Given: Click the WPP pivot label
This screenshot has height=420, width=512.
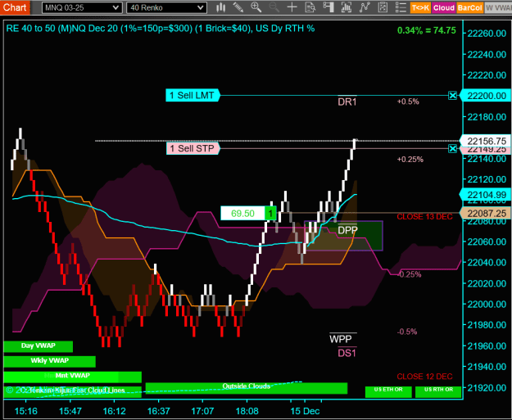Looking at the screenshot, I should click(x=341, y=340).
